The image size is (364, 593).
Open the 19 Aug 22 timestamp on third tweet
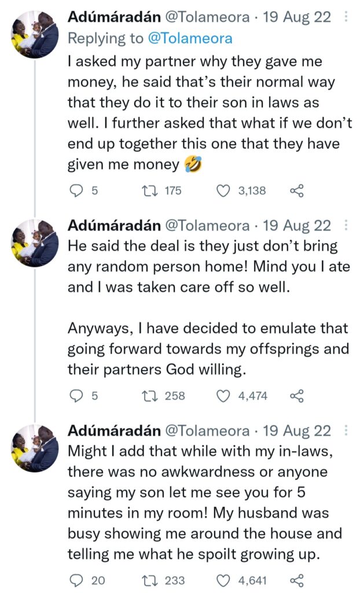pos(297,431)
